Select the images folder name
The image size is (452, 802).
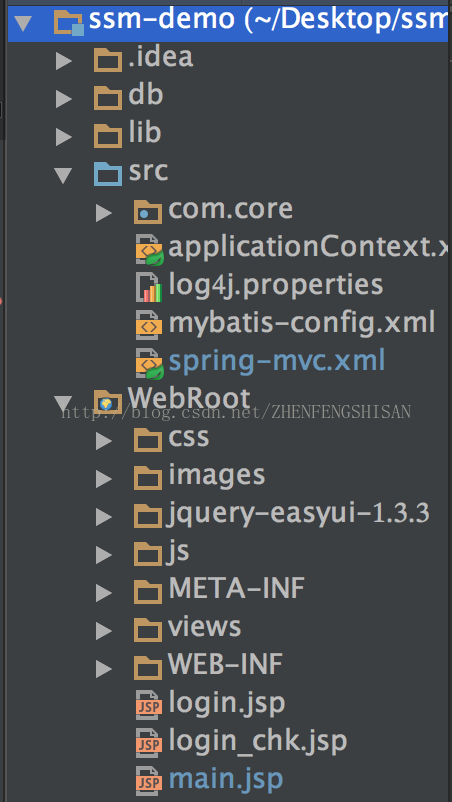pos(217,476)
